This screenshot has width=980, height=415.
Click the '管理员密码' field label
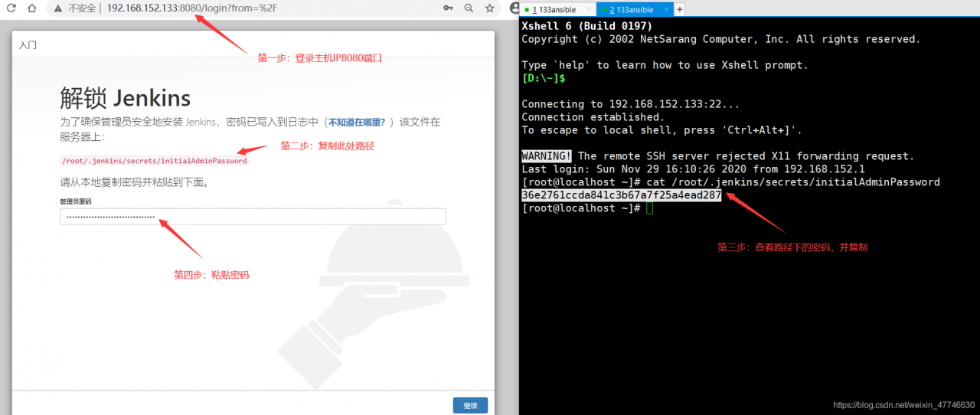coord(76,201)
